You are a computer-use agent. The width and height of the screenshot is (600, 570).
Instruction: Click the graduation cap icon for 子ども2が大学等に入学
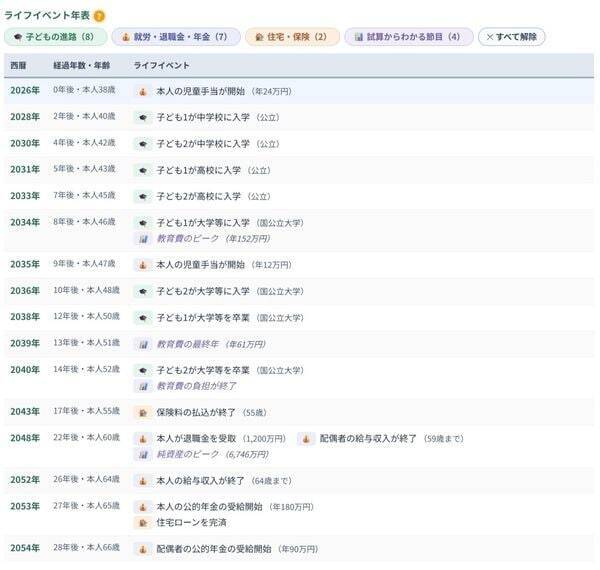pos(143,292)
